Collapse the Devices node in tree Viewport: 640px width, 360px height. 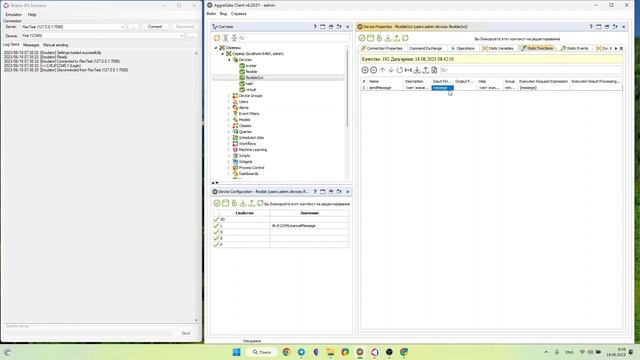point(229,60)
